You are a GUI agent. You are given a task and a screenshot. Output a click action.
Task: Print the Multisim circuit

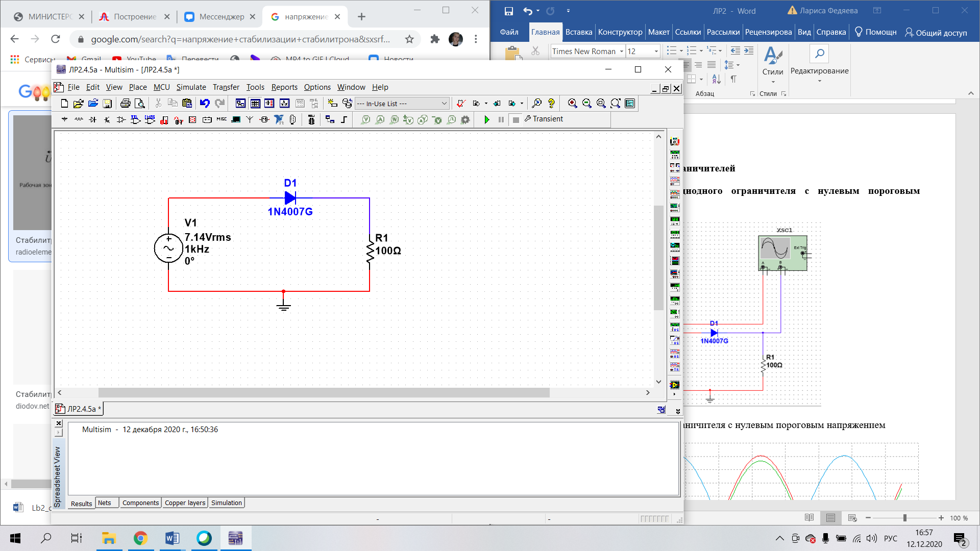125,104
